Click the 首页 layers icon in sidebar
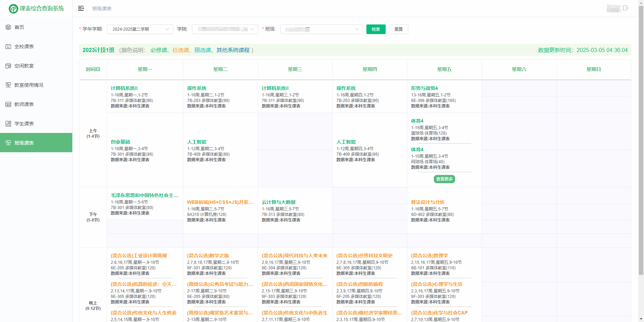This screenshot has height=322, width=644. point(8,27)
